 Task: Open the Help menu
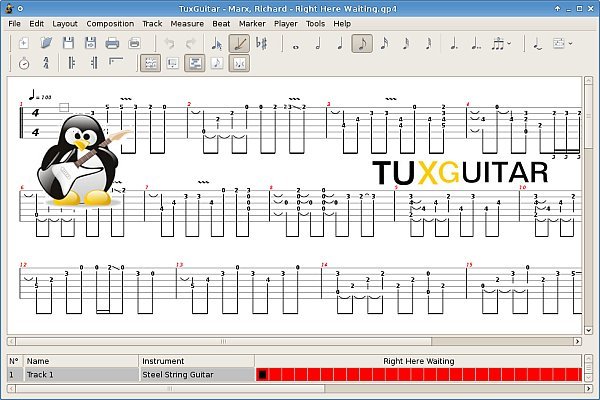342,24
